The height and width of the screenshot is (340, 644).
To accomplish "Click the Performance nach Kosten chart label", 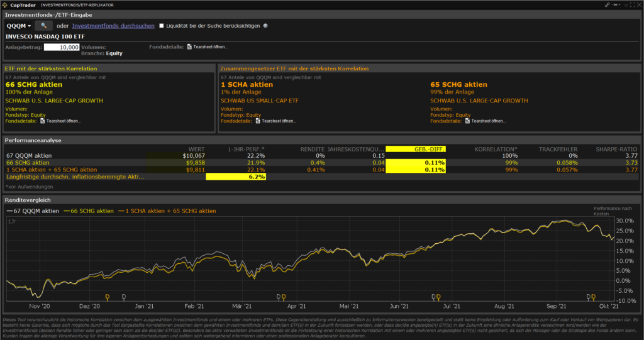I will 613,211.
